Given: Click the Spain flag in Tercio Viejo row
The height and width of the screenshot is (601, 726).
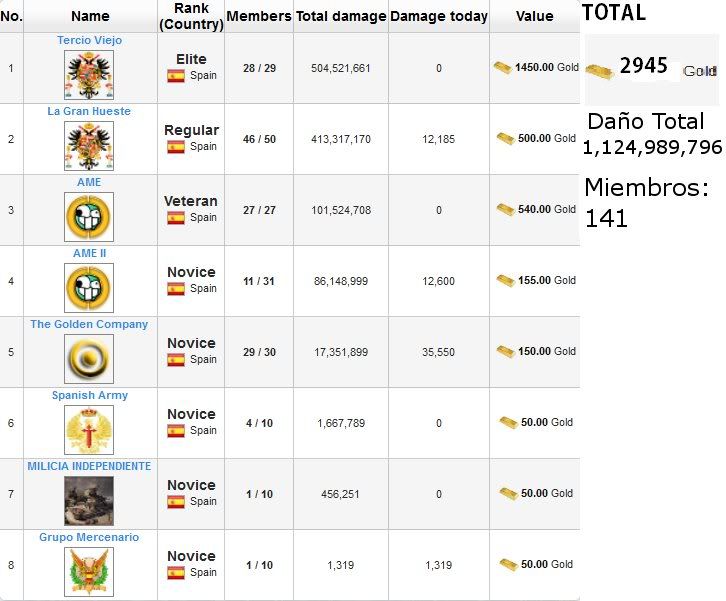Looking at the screenshot, I should tap(176, 76).
